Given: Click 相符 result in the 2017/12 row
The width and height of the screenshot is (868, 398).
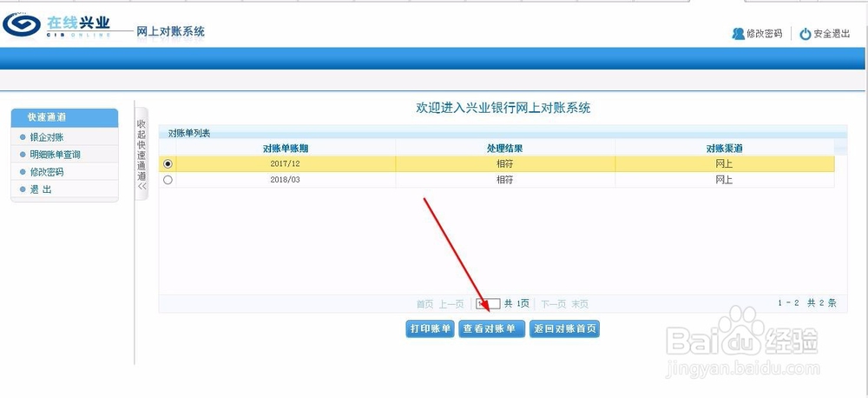Looking at the screenshot, I should pos(505,164).
